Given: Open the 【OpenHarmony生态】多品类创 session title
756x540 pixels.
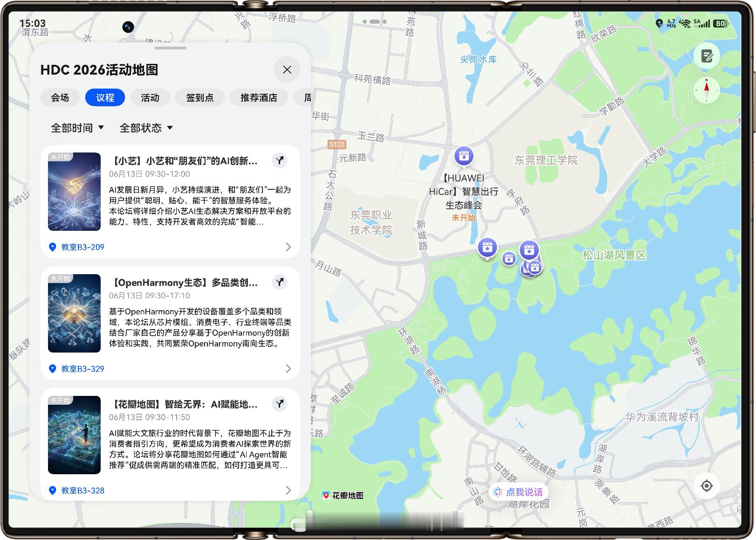Looking at the screenshot, I should tap(183, 283).
